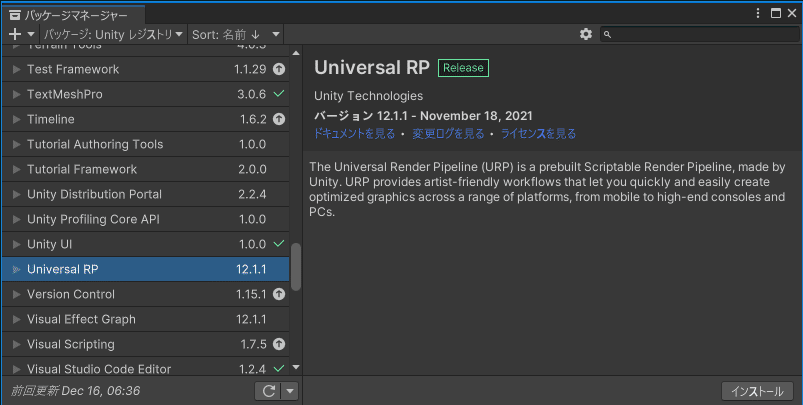Click the 12.1.1 version on Universal RP row
Viewport: 803px width, 405px height.
[251, 269]
